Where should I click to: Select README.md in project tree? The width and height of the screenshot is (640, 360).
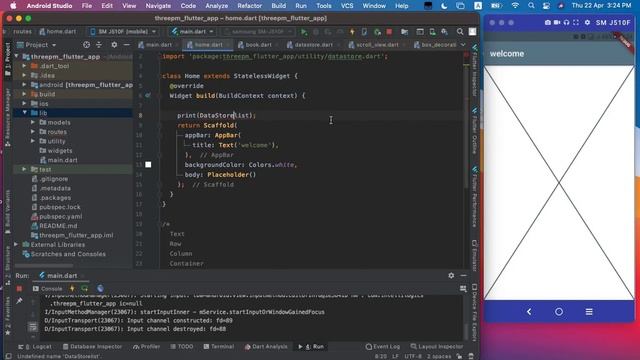(x=58, y=226)
